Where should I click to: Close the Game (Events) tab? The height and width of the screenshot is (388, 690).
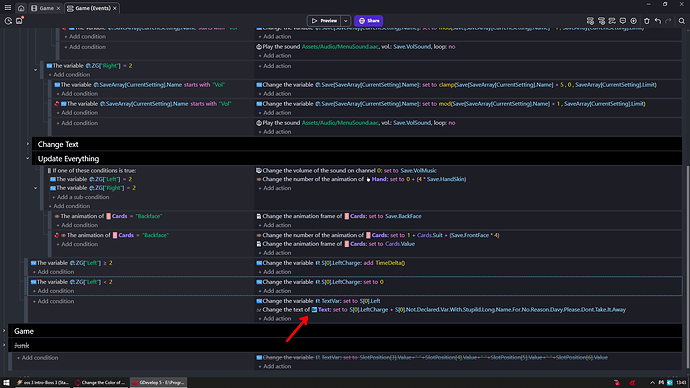click(115, 8)
